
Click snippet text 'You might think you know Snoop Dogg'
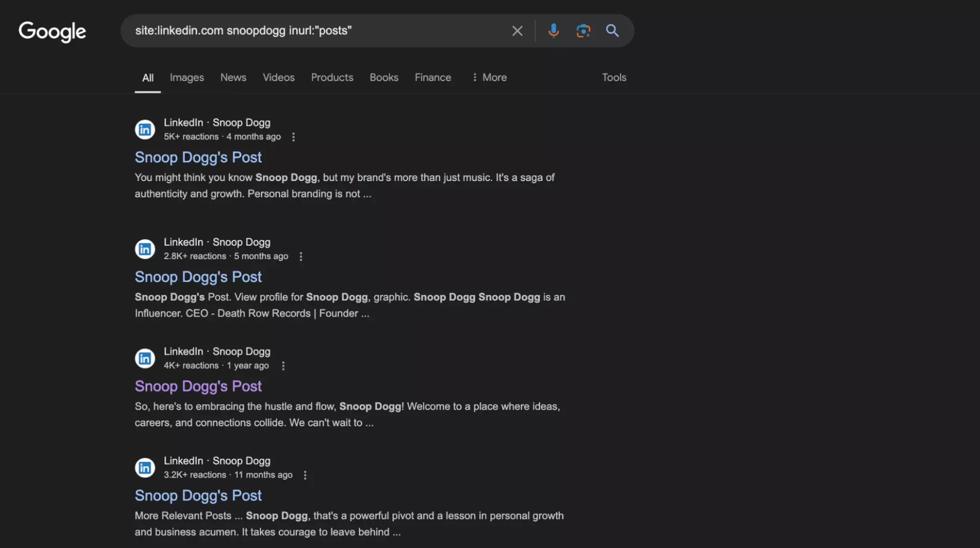[x=226, y=178]
